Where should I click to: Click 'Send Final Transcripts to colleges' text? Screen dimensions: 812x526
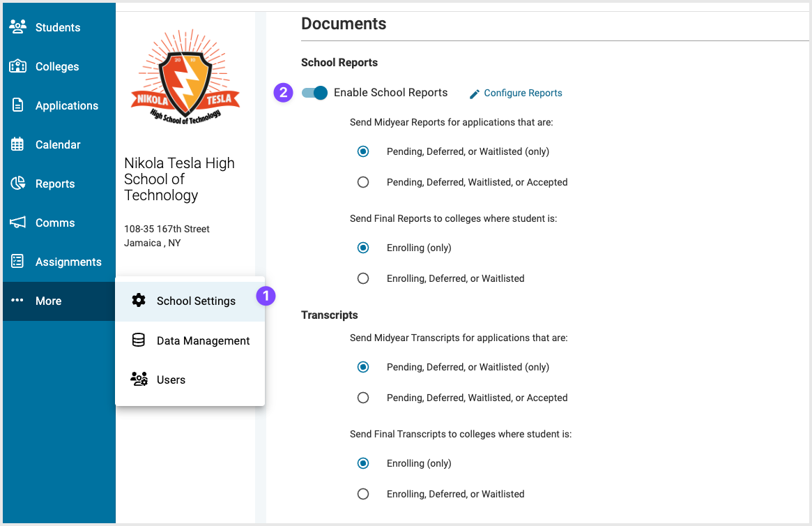[x=461, y=435]
